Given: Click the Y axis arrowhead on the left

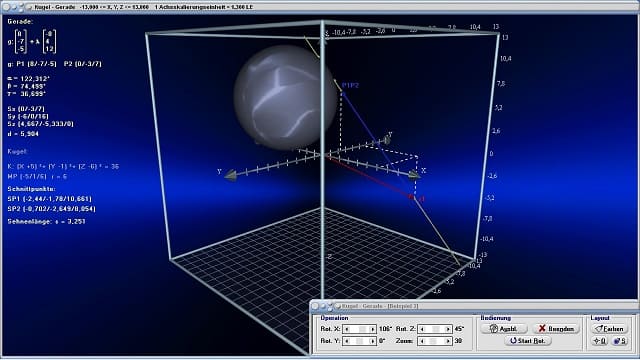Looking at the screenshot, I should click(x=231, y=176).
